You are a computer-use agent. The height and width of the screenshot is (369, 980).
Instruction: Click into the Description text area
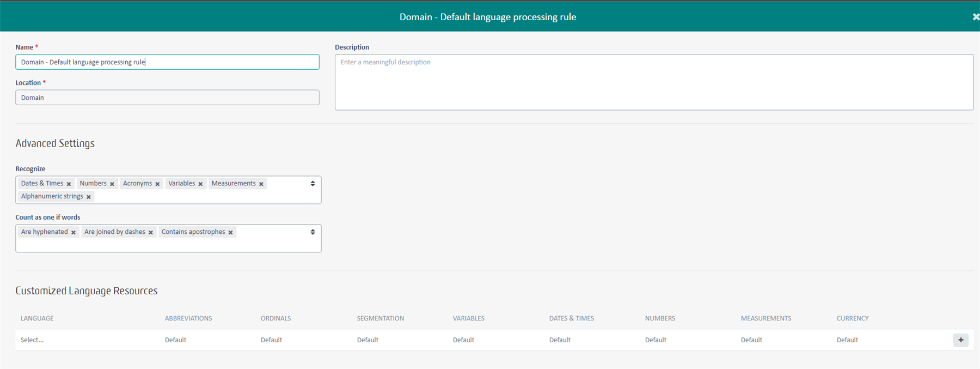point(653,82)
